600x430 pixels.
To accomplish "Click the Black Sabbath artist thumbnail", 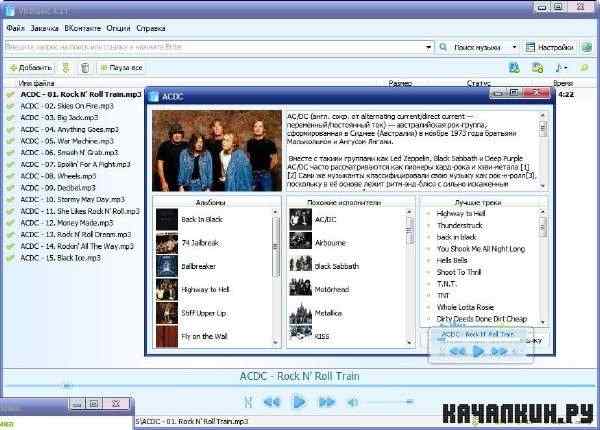I will [x=300, y=266].
